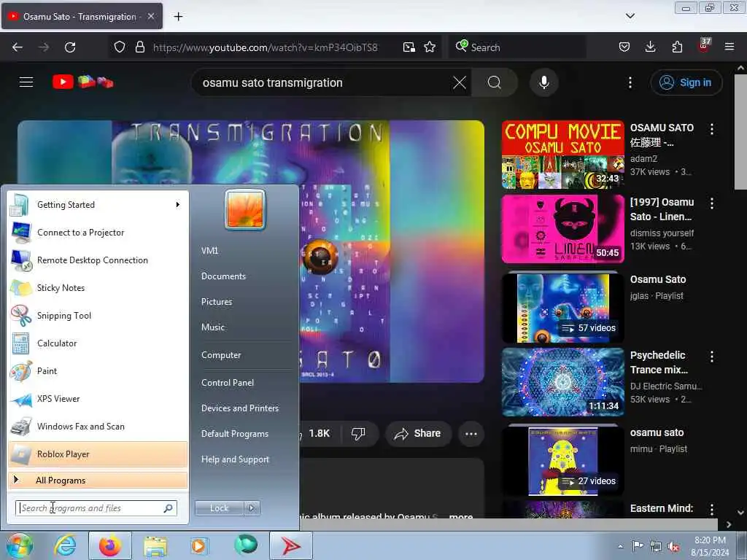Image resolution: width=747 pixels, height=560 pixels.
Task: Open shutdown options arrow next to Lock
Action: 252,508
